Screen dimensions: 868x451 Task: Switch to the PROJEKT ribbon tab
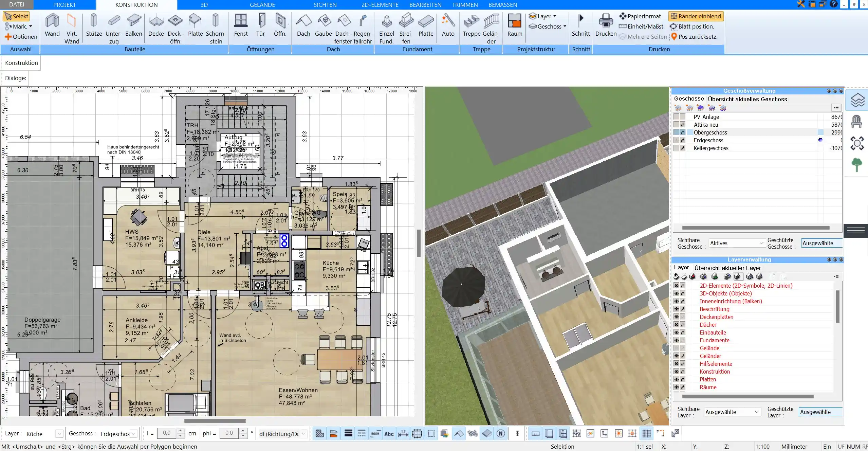(64, 4)
